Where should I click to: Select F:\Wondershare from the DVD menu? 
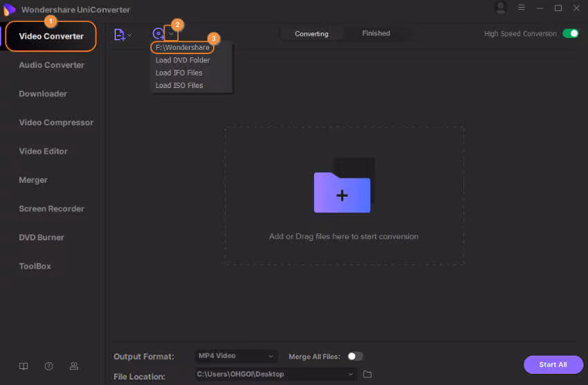(x=182, y=47)
